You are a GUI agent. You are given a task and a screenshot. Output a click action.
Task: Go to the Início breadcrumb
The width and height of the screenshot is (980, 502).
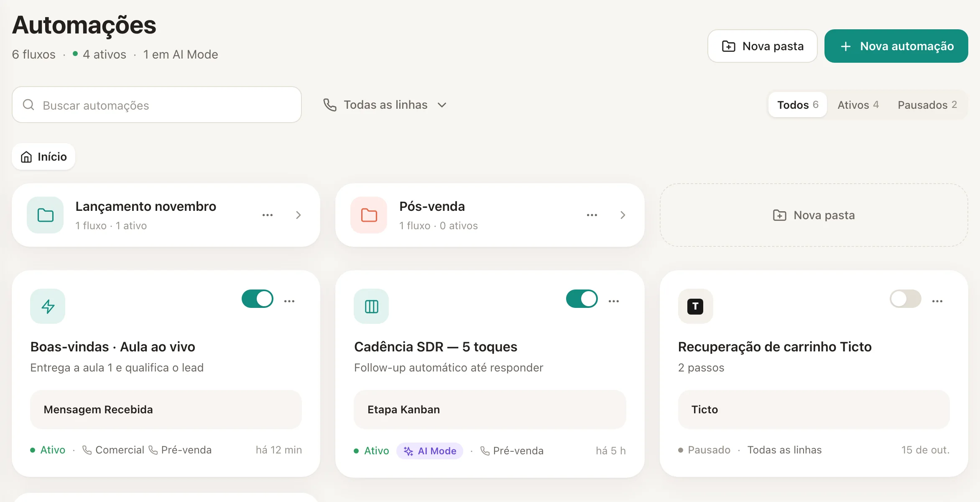pos(43,157)
